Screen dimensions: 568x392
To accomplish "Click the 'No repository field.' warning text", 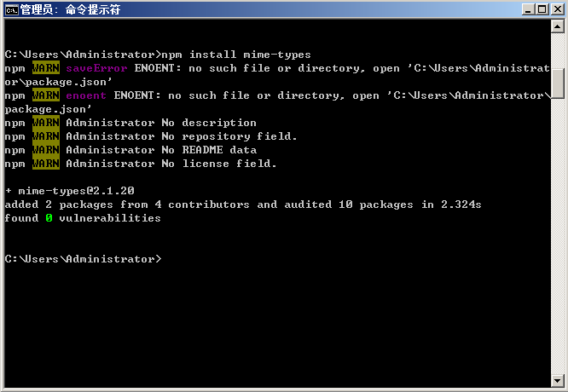I will click(x=229, y=136).
